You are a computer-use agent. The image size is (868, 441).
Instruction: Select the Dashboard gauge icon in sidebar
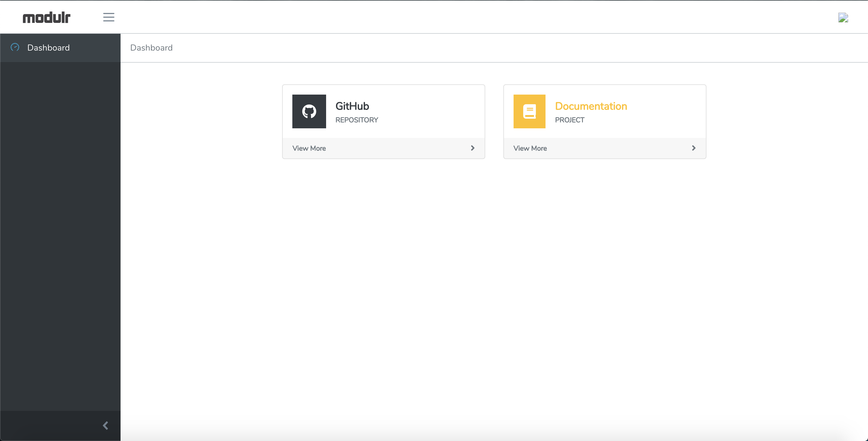coord(15,48)
